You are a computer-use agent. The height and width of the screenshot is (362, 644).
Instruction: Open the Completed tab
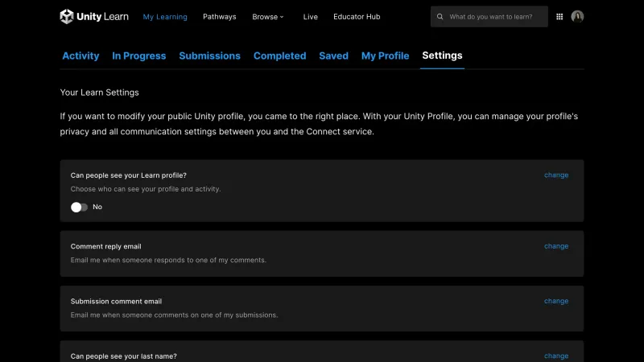pos(279,56)
